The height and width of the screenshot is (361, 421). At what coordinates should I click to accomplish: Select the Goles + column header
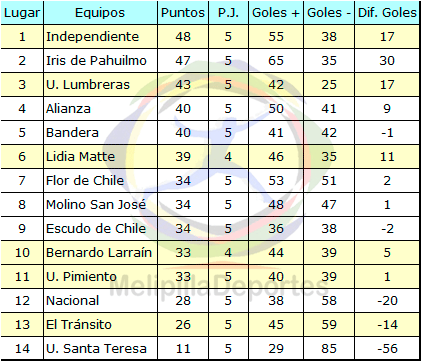point(276,13)
